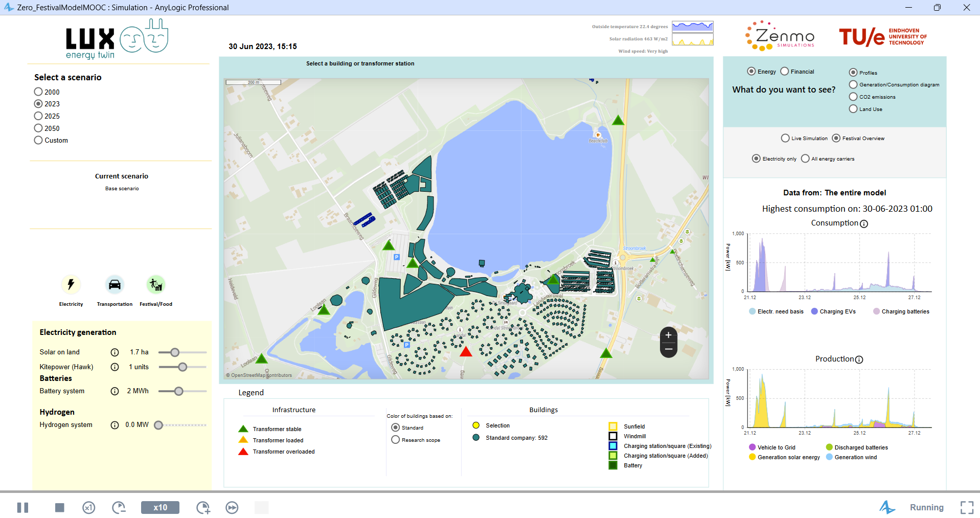Adjust the Hydrogen system slider
This screenshot has height=518, width=980.
coord(158,425)
